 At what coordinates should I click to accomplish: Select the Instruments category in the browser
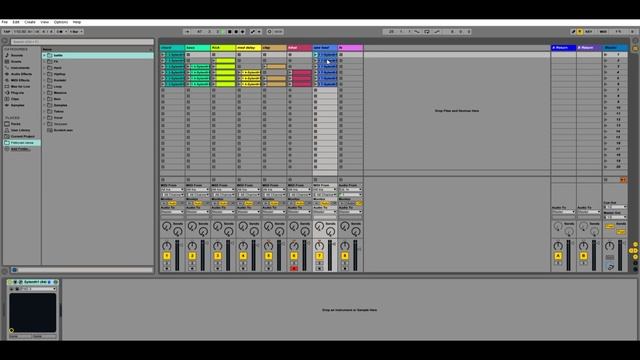(20, 68)
